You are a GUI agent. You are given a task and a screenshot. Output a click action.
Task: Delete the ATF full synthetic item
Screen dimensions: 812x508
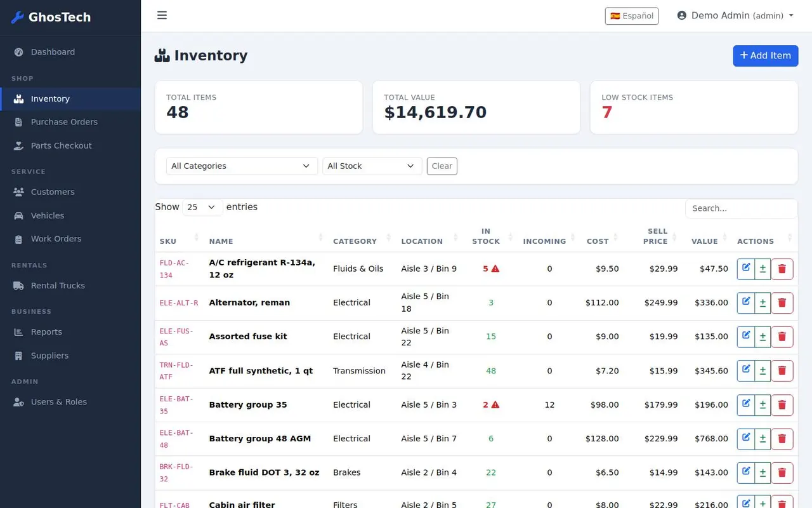782,371
